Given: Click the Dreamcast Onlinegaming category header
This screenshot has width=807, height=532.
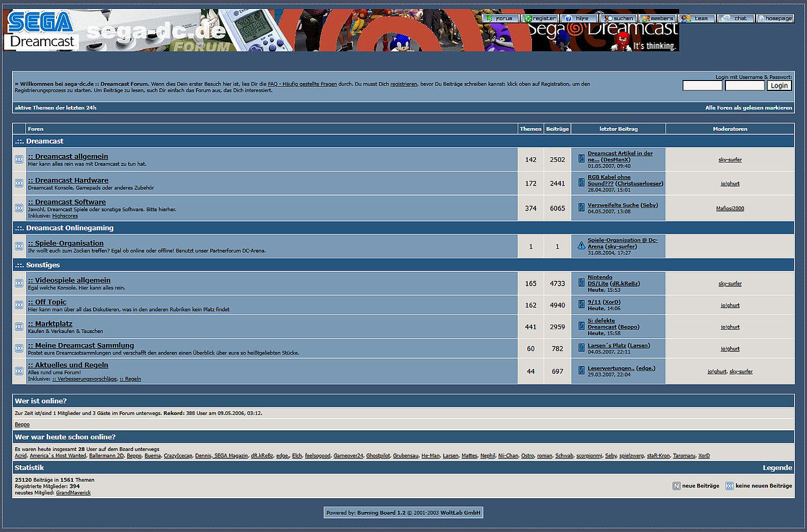Looking at the screenshot, I should (403, 228).
